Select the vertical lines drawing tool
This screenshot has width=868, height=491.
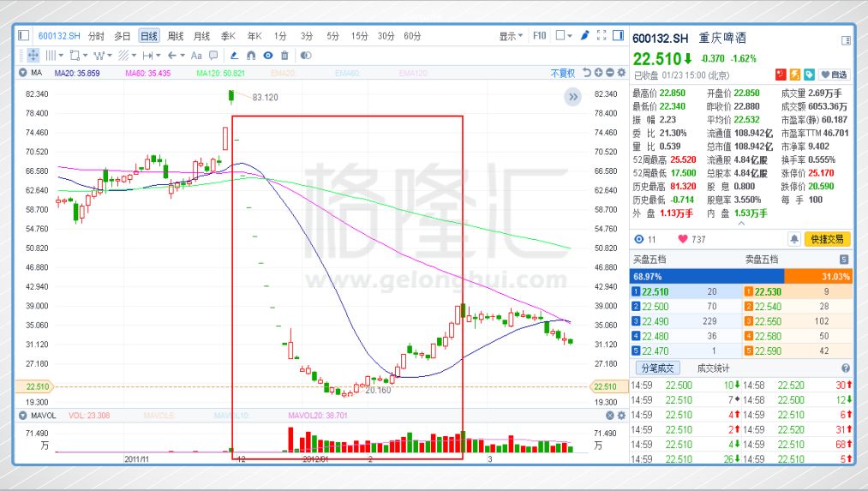coord(51,56)
